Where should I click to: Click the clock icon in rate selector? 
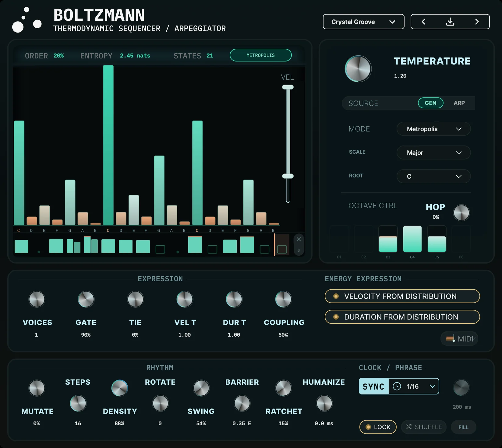pyautogui.click(x=397, y=386)
